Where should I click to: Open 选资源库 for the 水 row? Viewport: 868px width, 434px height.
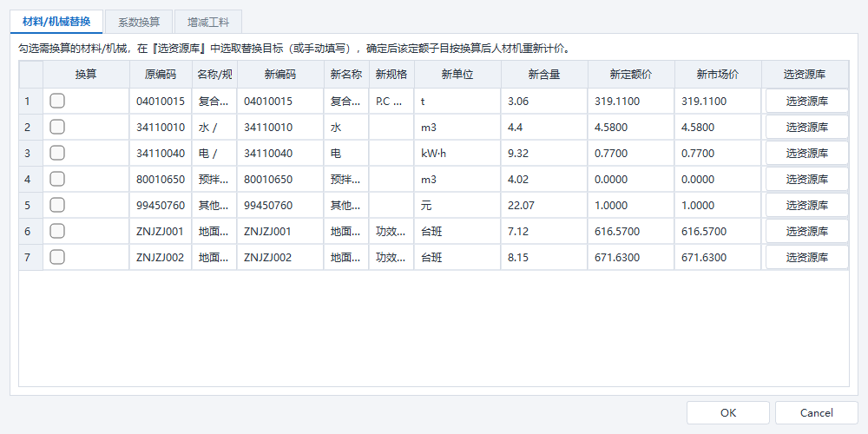click(806, 128)
